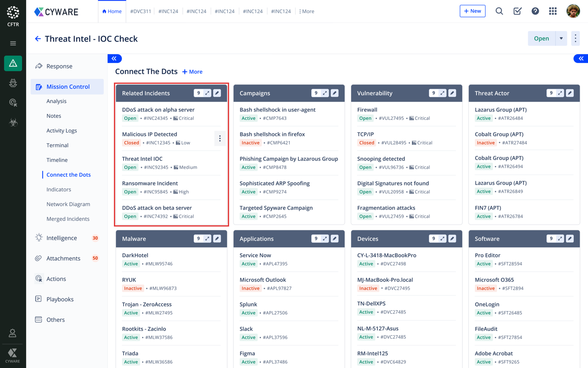Open the Intelligence section in sidebar
Screen dimensions: 588x368
coord(61,238)
